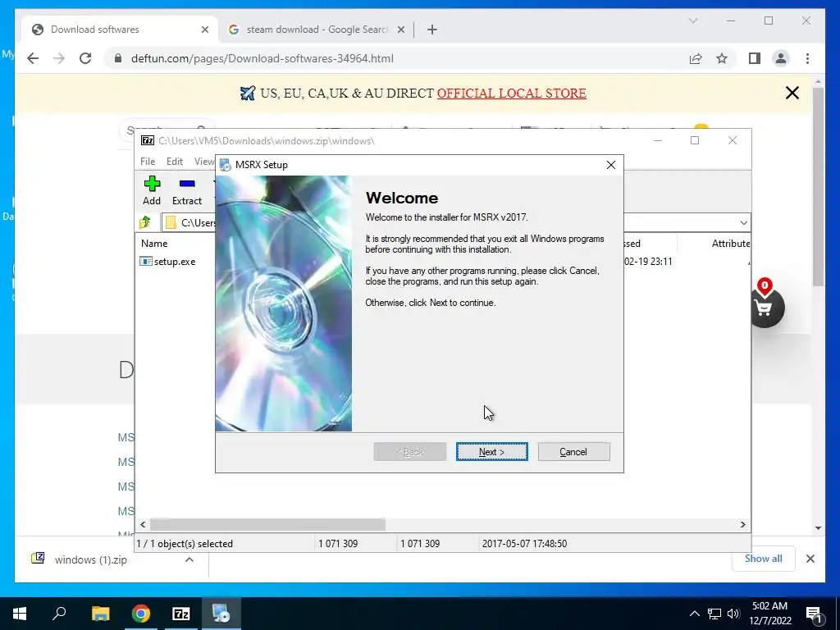Viewport: 840px width, 630px height.
Task: Click the 7-Zip scroll left arrow
Action: click(x=143, y=524)
